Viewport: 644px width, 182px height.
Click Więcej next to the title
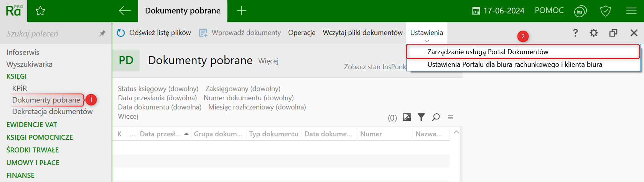coord(268,61)
